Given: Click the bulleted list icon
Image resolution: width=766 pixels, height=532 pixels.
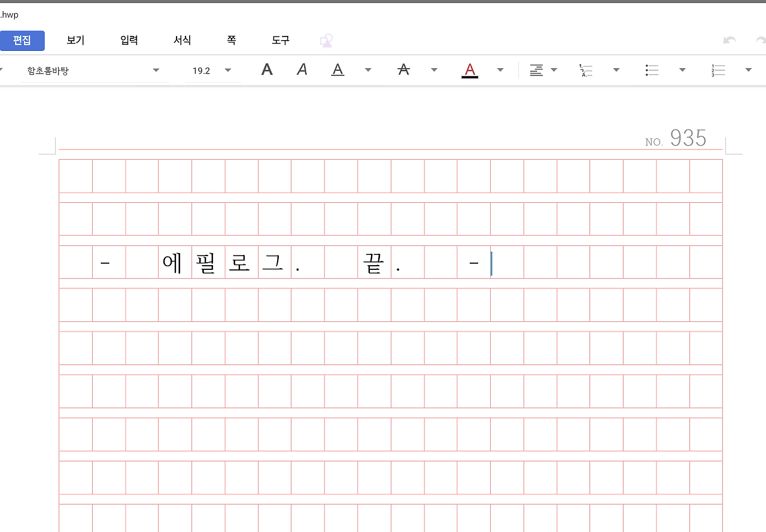Looking at the screenshot, I should click(652, 71).
